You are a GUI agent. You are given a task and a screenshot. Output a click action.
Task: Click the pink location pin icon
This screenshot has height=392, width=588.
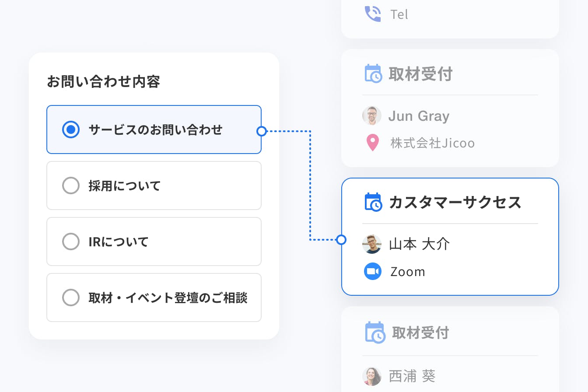[372, 143]
